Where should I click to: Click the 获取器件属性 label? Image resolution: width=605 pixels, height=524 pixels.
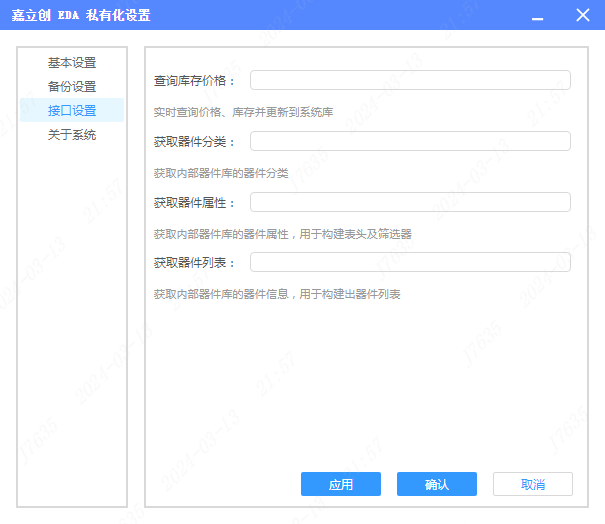[x=194, y=203]
